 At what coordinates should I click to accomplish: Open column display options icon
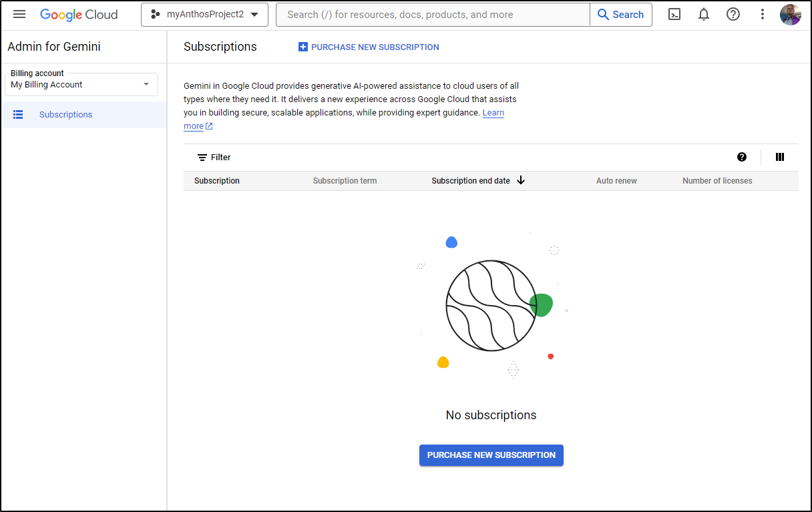coord(780,157)
